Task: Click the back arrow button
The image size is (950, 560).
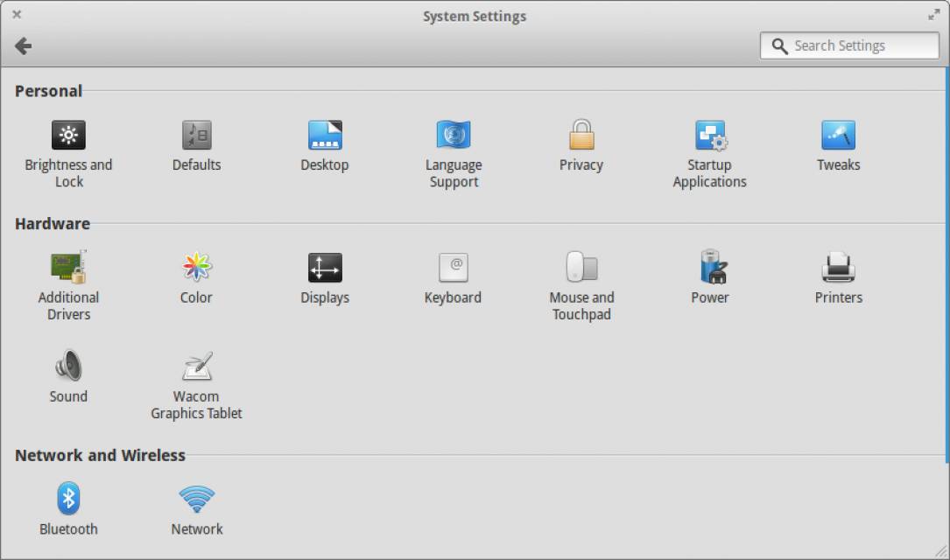Action: click(x=24, y=46)
